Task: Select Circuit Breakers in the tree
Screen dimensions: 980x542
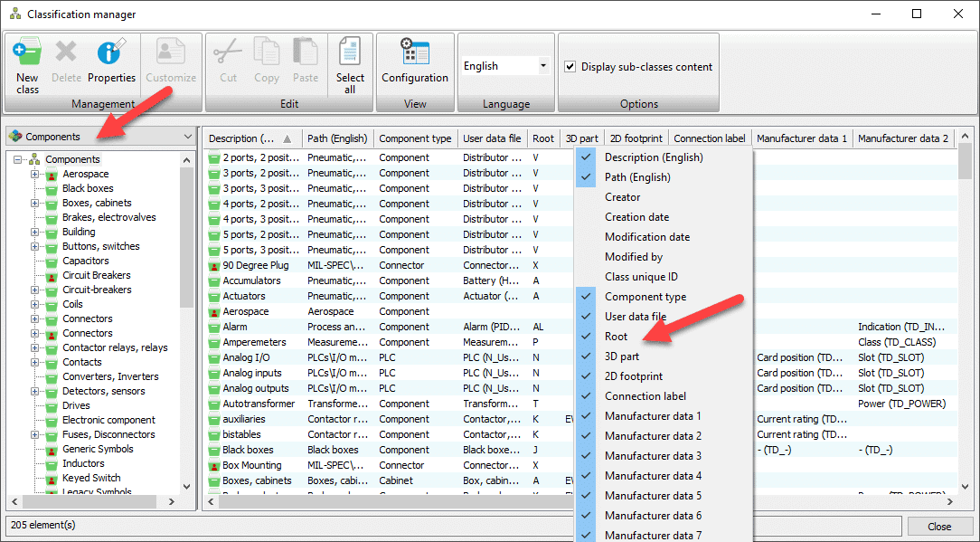Action: (96, 275)
